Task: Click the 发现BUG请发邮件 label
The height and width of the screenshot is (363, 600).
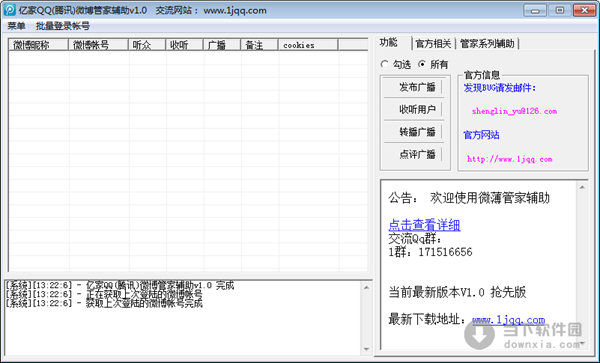Action: click(500, 88)
